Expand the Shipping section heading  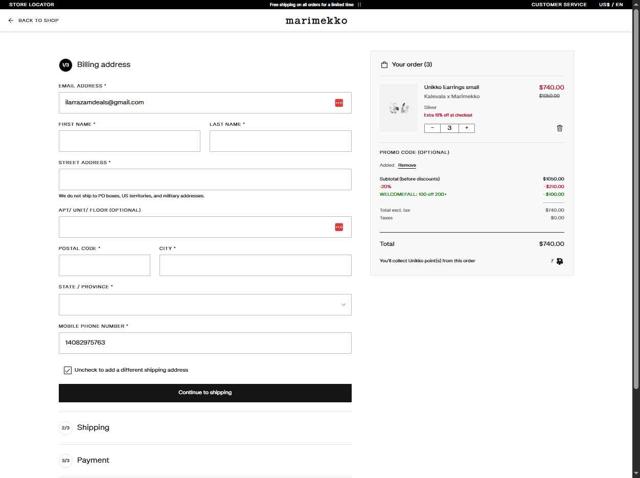pyautogui.click(x=93, y=427)
